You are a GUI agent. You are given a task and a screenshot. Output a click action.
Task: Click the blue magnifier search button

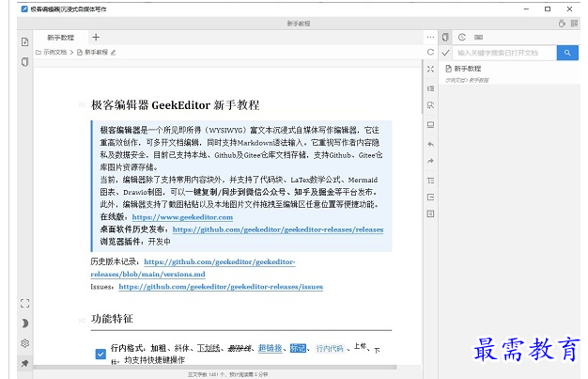pyautogui.click(x=567, y=53)
